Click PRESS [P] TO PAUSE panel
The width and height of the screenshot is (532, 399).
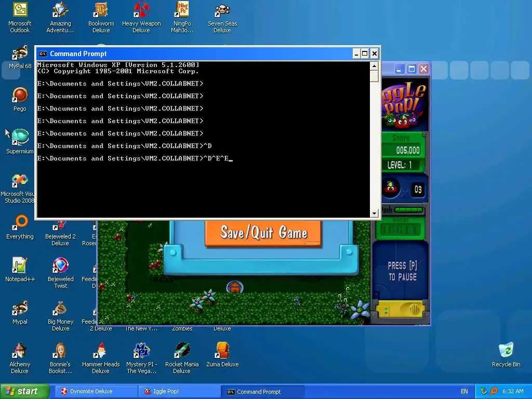tap(402, 271)
